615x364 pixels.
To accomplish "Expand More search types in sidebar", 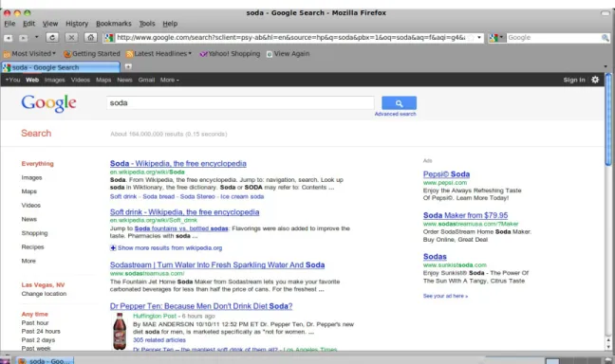I will point(28,261).
